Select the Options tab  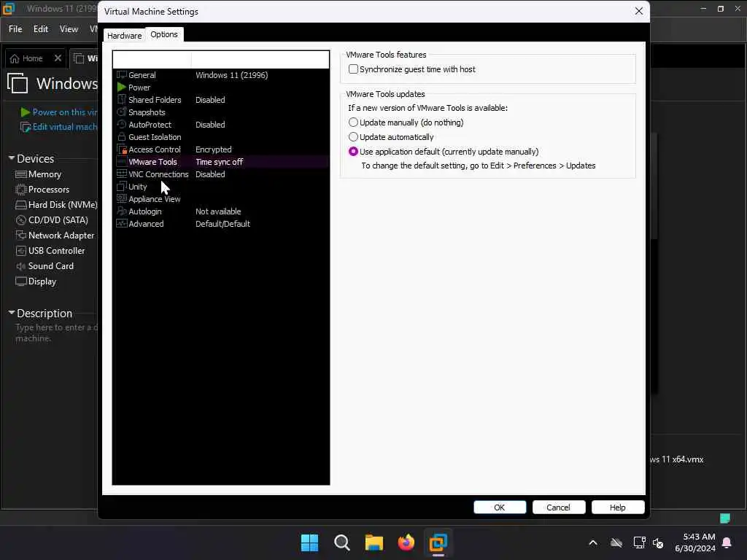[164, 34]
